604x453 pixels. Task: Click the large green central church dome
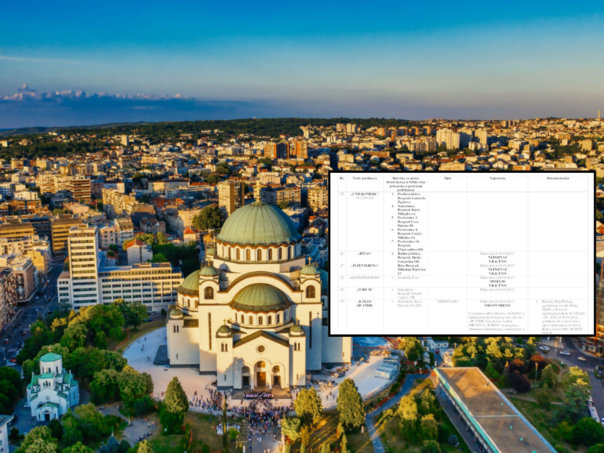click(257, 225)
